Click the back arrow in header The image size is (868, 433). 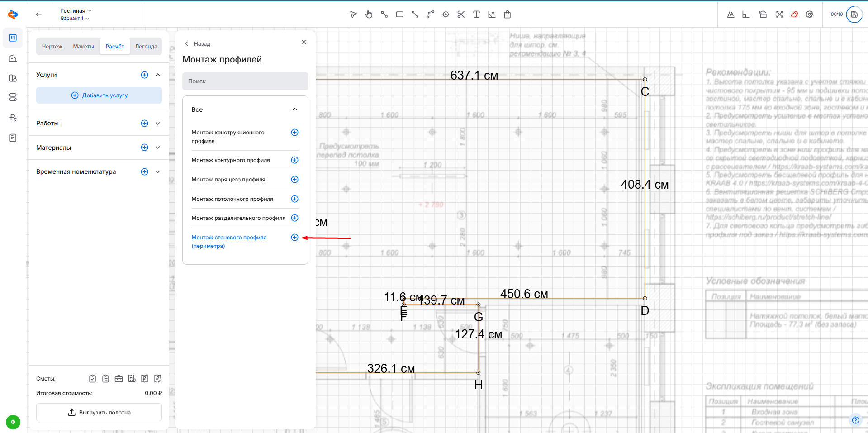coord(39,14)
